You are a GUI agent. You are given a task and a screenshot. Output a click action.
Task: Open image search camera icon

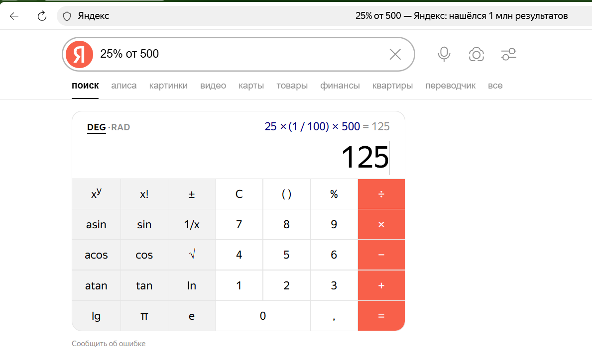(x=476, y=54)
